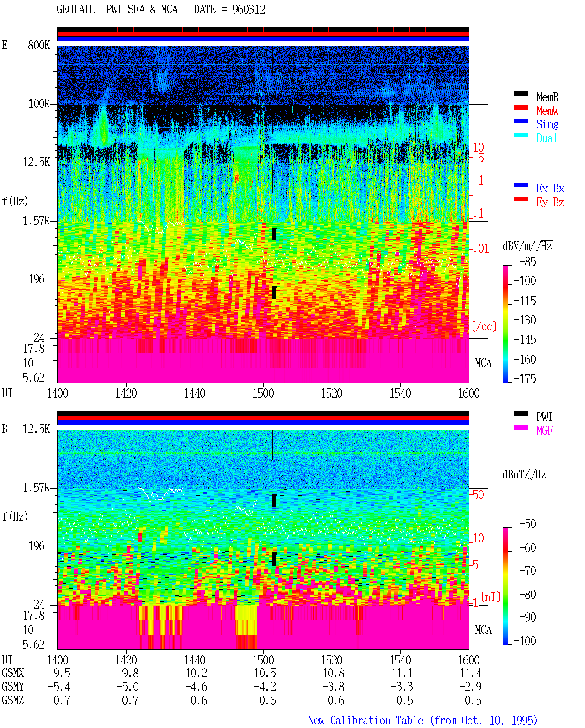Image resolution: width=585 pixels, height=728 pixels.
Task: Click the -85 color scale label
Action: click(527, 262)
